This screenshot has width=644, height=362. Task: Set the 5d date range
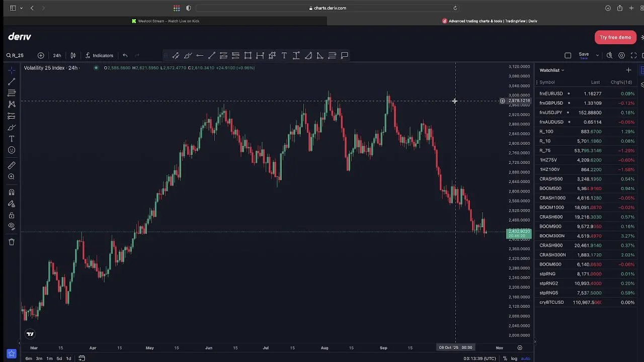(x=59, y=358)
